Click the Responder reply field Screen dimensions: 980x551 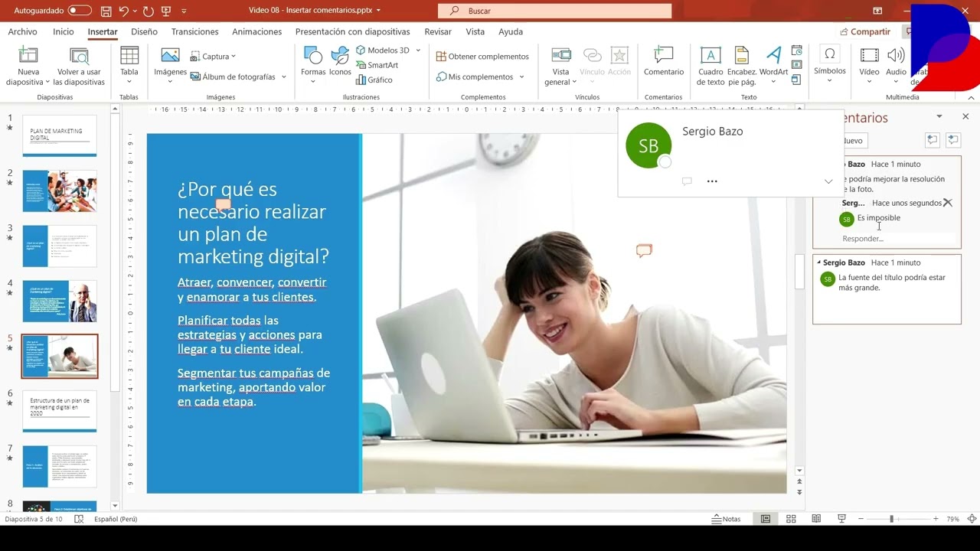click(899, 239)
